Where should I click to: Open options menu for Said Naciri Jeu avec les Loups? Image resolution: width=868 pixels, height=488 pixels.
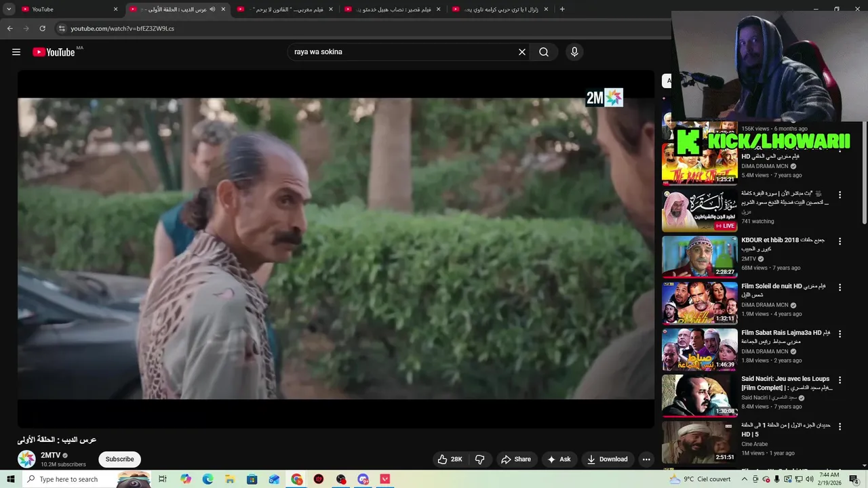840,380
